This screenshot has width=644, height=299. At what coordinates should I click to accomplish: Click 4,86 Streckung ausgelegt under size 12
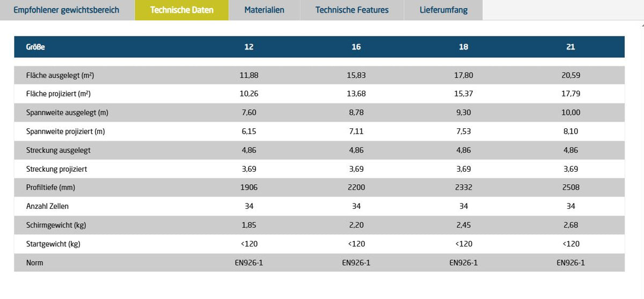click(249, 150)
